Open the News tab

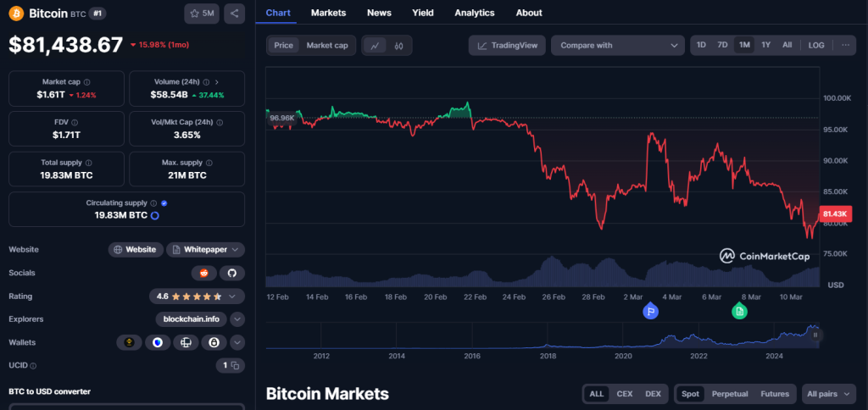coord(379,13)
